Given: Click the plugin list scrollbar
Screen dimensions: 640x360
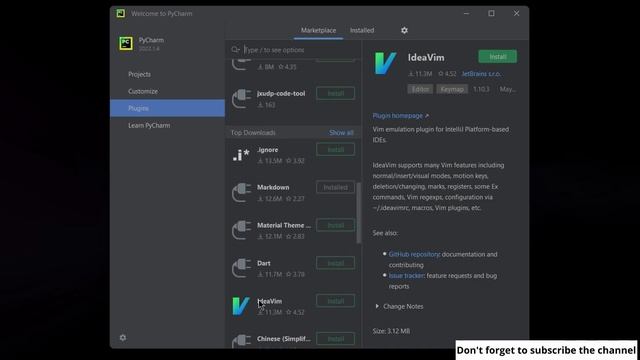Looking at the screenshot, I should pos(359,212).
